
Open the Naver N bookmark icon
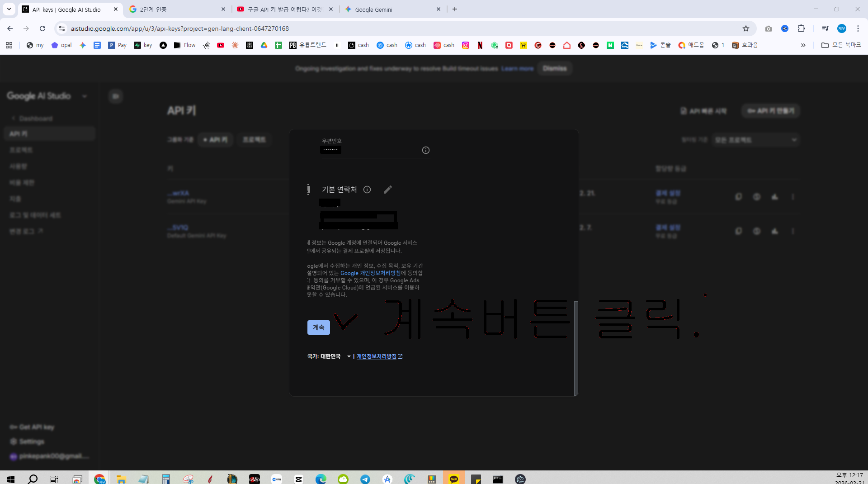click(x=610, y=45)
